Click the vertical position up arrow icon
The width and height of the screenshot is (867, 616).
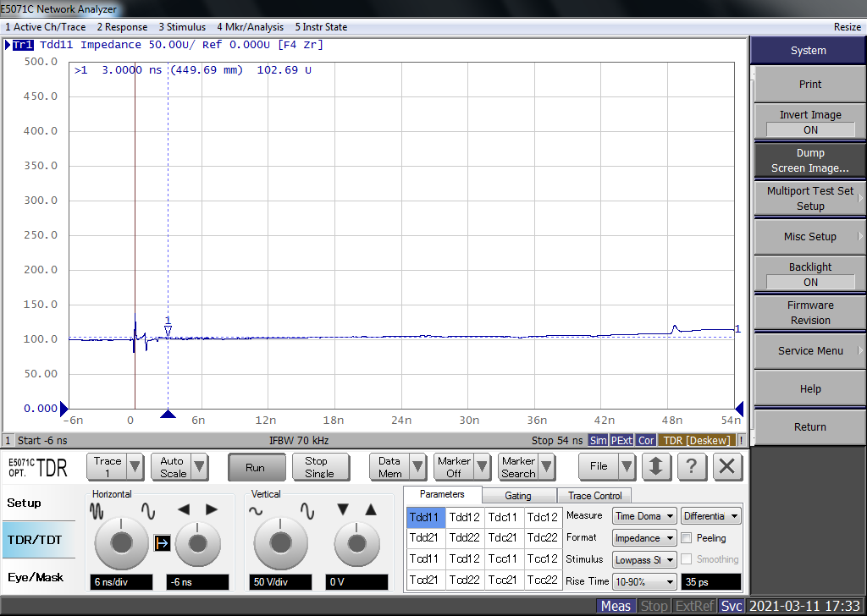tap(370, 509)
